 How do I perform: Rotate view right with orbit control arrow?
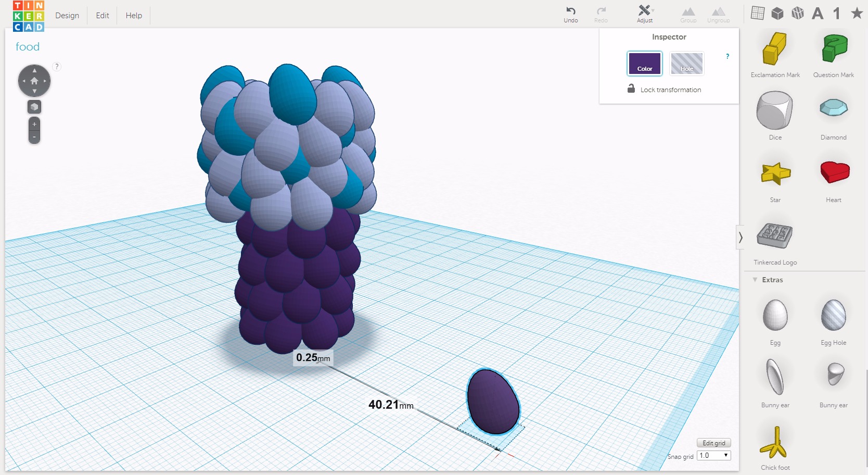(45, 81)
